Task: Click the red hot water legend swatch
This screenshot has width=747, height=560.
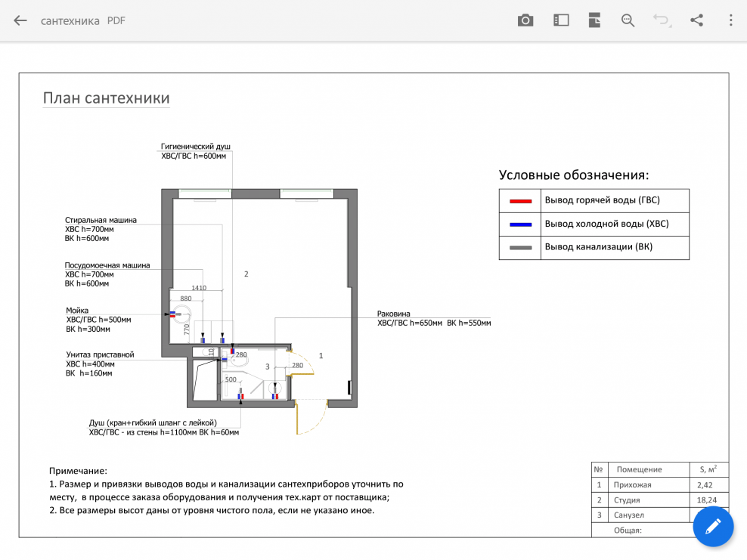Action: coord(520,201)
